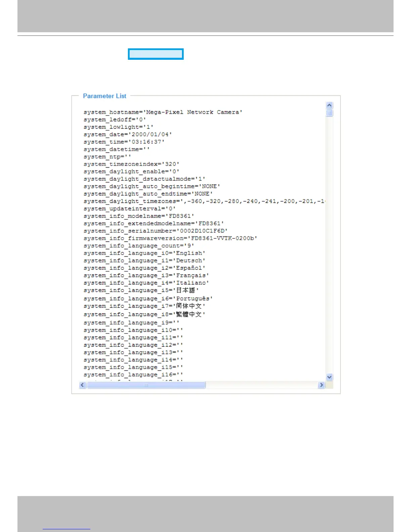Click the vertical scrollbar down arrow
The width and height of the screenshot is (411, 532).
329,377
